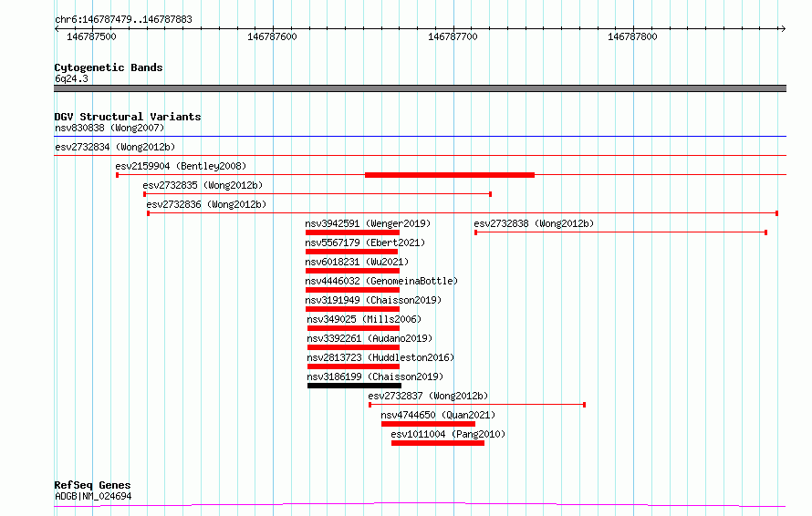This screenshot has width=812, height=516.
Task: Click the chr6:146787479..146787883 region label
Action: [x=123, y=19]
